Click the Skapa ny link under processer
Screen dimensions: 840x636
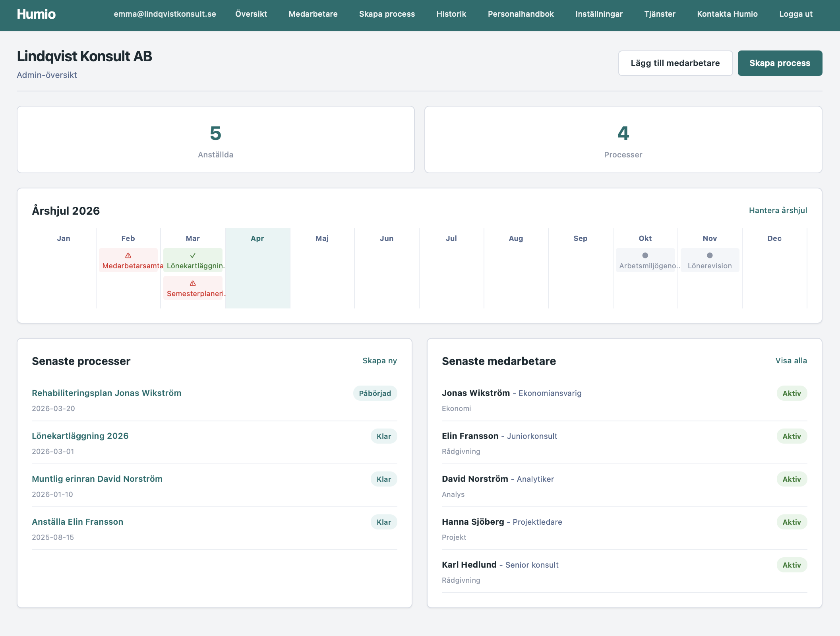(379, 361)
